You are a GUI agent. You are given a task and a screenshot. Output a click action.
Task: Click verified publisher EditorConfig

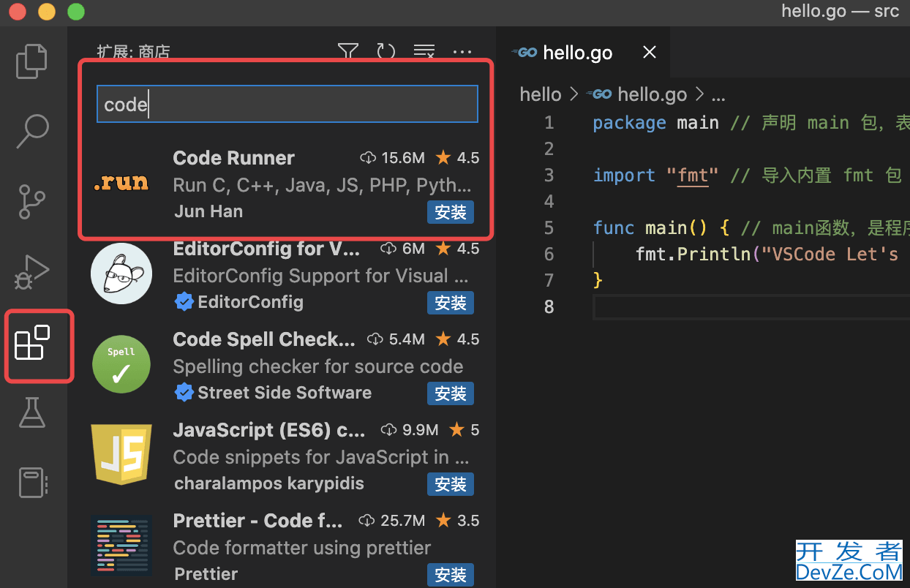point(250,302)
